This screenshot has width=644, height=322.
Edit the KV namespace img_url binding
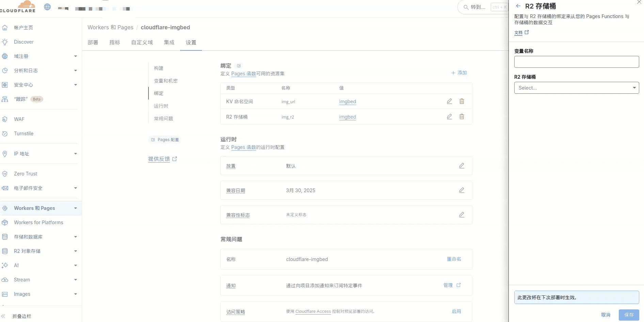point(450,101)
